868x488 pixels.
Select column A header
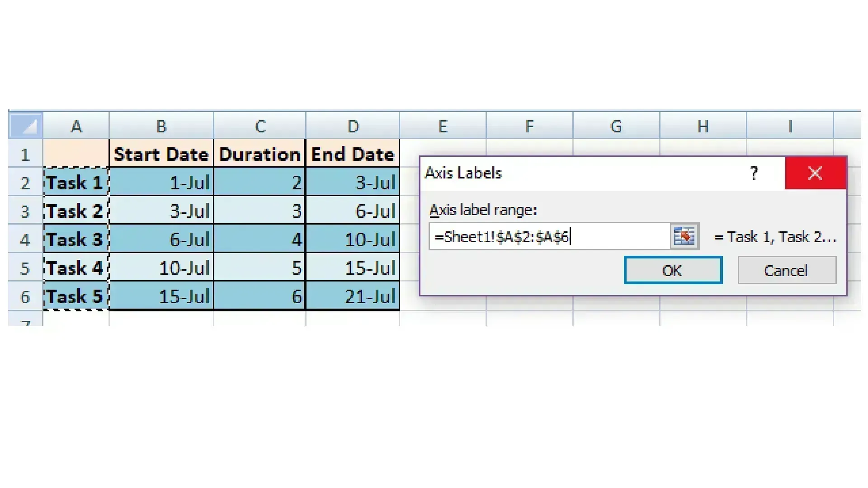pyautogui.click(x=76, y=126)
